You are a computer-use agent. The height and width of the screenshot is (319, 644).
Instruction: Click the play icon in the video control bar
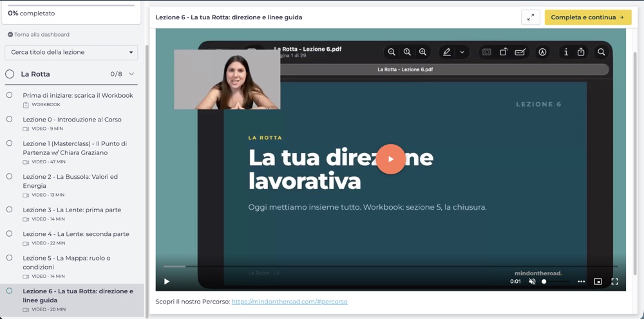(166, 281)
